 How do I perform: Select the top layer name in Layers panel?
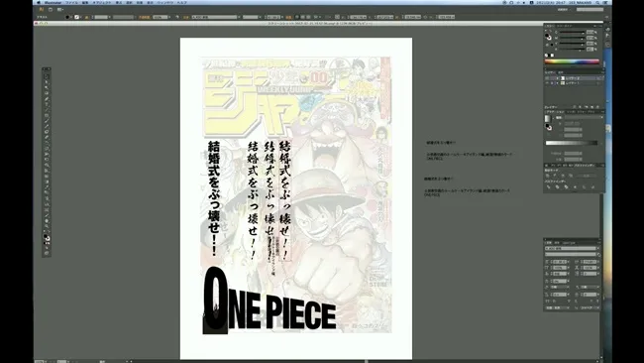tap(573, 78)
